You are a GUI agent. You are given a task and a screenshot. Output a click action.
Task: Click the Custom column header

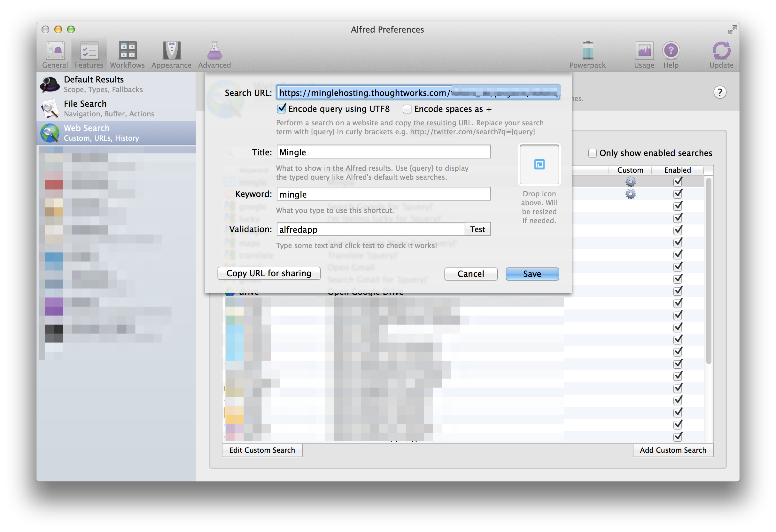pos(630,170)
